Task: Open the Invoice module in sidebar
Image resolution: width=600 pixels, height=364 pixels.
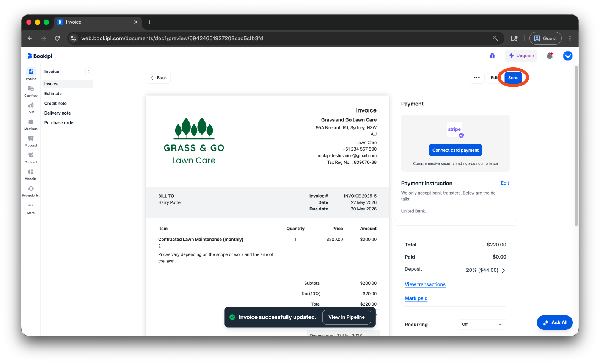Action: 31,74
